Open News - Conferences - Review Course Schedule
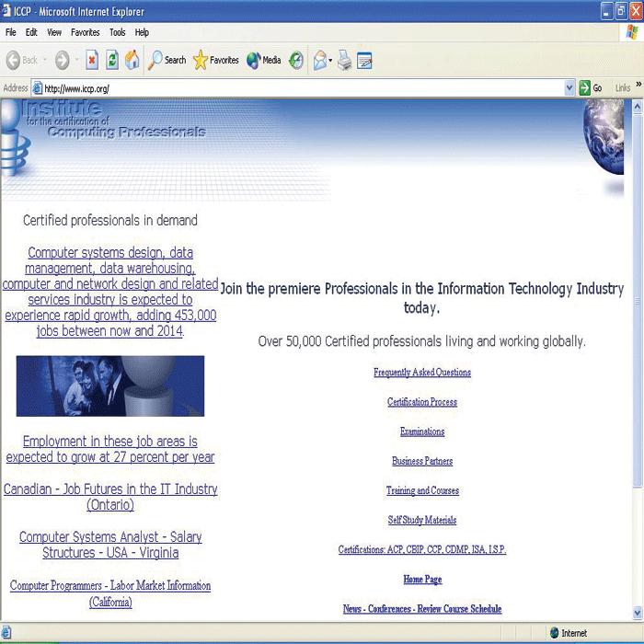Image resolution: width=644 pixels, height=644 pixels. coord(422,609)
